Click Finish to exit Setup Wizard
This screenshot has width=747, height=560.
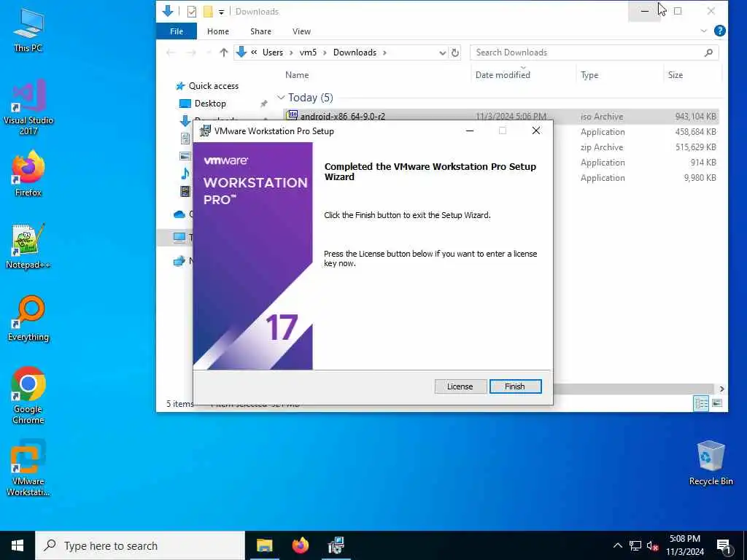click(515, 386)
